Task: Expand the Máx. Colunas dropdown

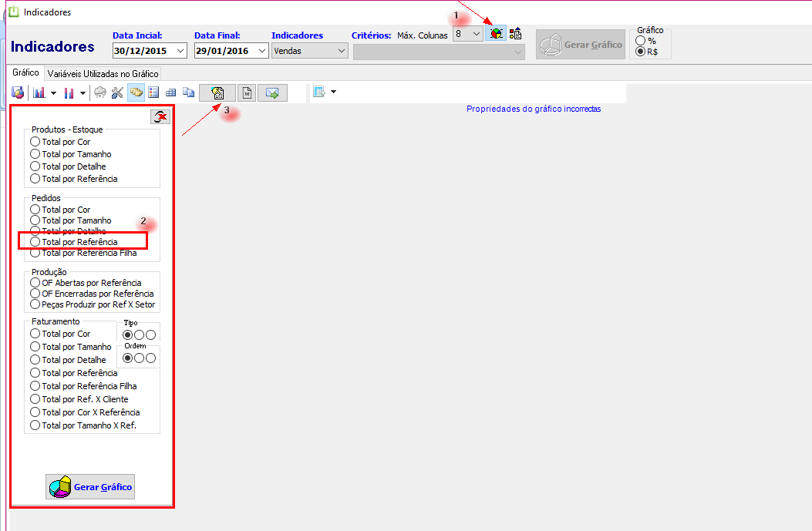Action: (476, 34)
